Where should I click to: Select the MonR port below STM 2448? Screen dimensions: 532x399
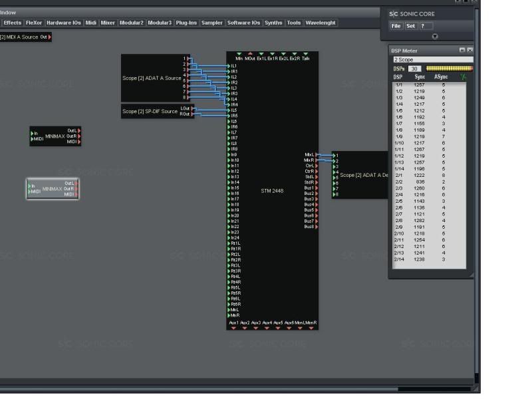click(311, 328)
